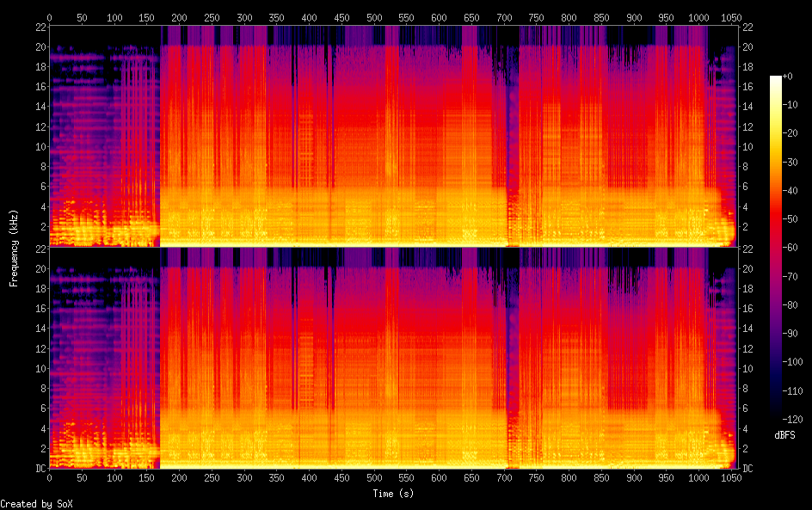This screenshot has height=510, width=812.
Task: Select the 150 tick on the top time axis
Action: click(146, 17)
